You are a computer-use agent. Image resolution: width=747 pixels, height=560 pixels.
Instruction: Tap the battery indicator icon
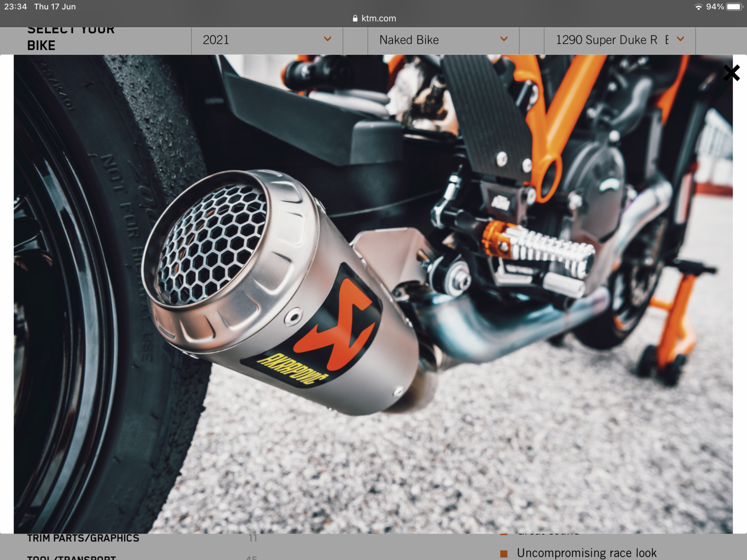coord(734,7)
